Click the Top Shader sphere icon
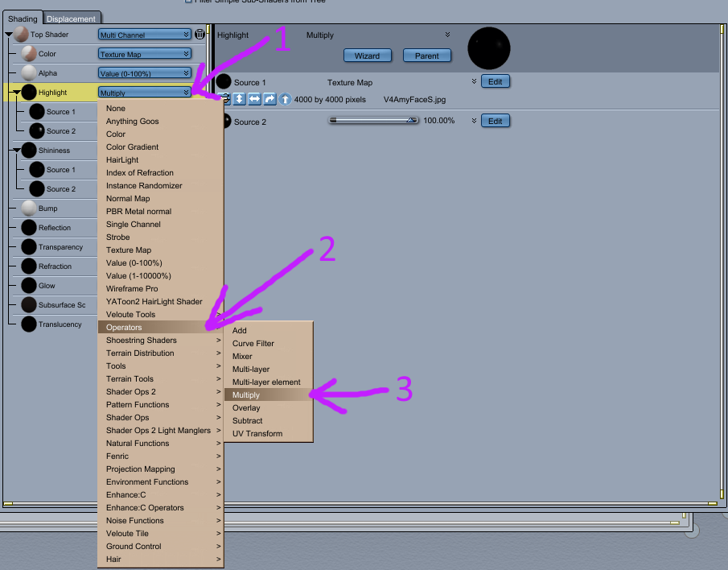 tap(21, 35)
